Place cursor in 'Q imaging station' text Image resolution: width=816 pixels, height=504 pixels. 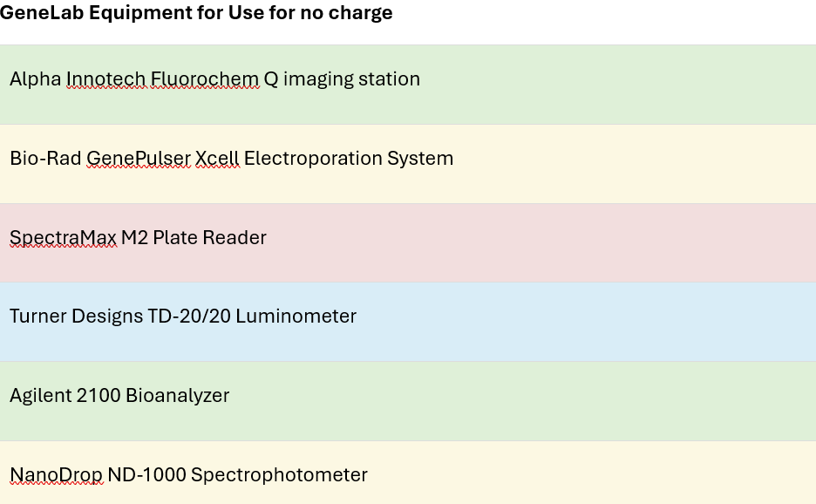(x=342, y=79)
